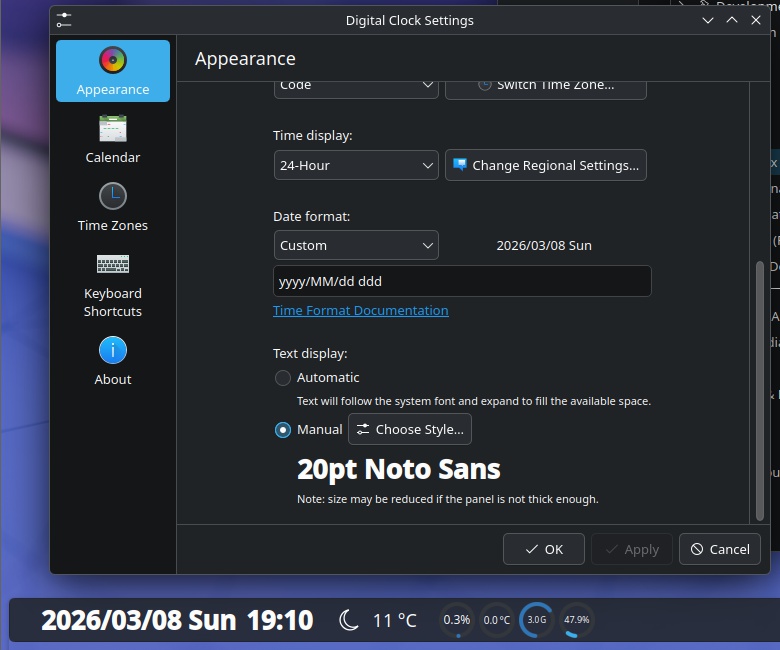This screenshot has width=780, height=650.
Task: Click the moon weather icon in panel
Action: pyautogui.click(x=349, y=620)
